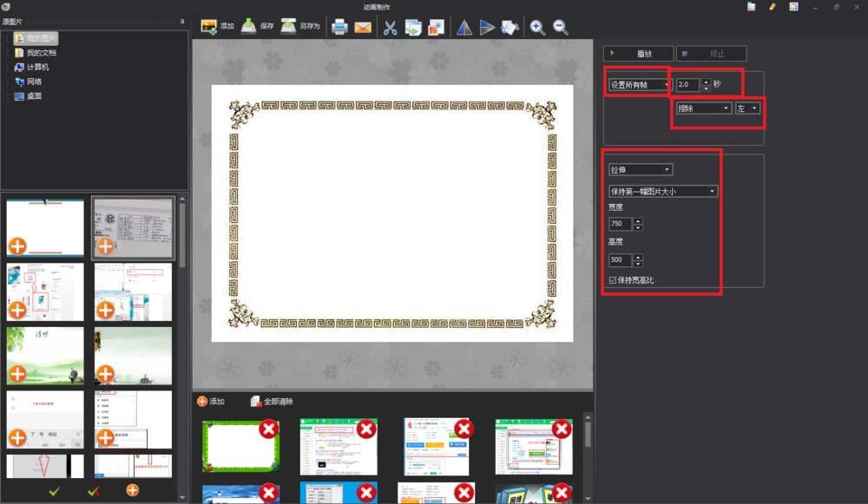
Task: Click the blue triangle flip horizontal icon
Action: tap(464, 27)
